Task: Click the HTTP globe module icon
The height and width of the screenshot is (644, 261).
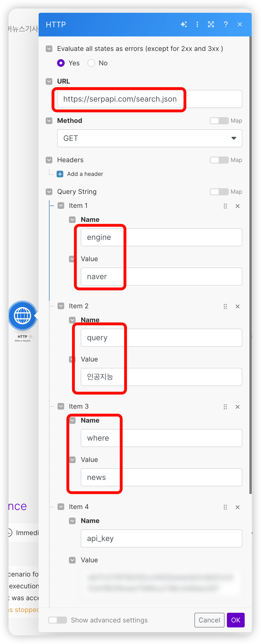Action: 22,316
